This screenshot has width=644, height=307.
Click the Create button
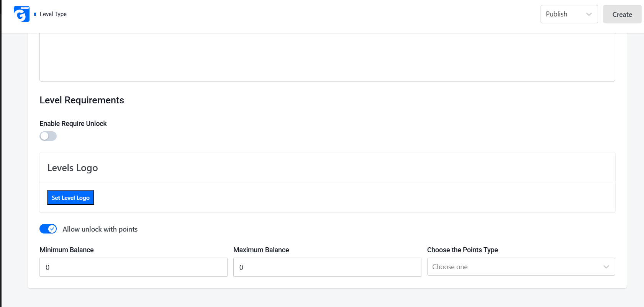622,14
